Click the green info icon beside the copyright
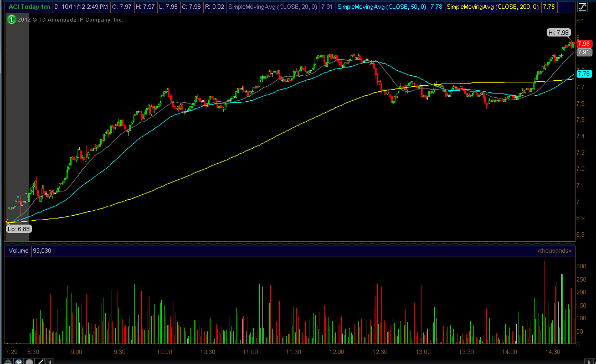This screenshot has width=596, height=364. point(12,19)
